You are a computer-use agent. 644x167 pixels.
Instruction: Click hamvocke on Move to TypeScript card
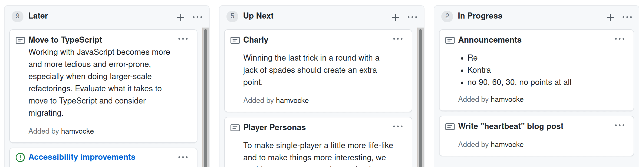click(77, 131)
